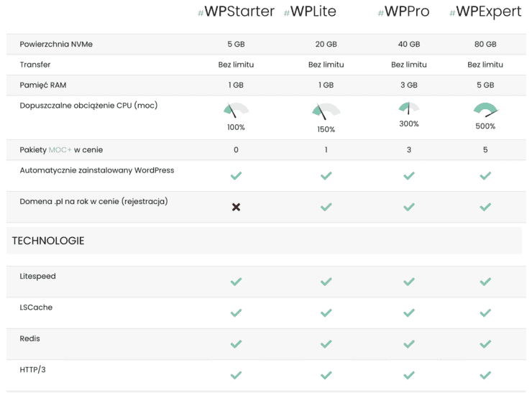Click the WPPro checkmark in Redis row
The height and width of the screenshot is (393, 532).
(x=409, y=344)
